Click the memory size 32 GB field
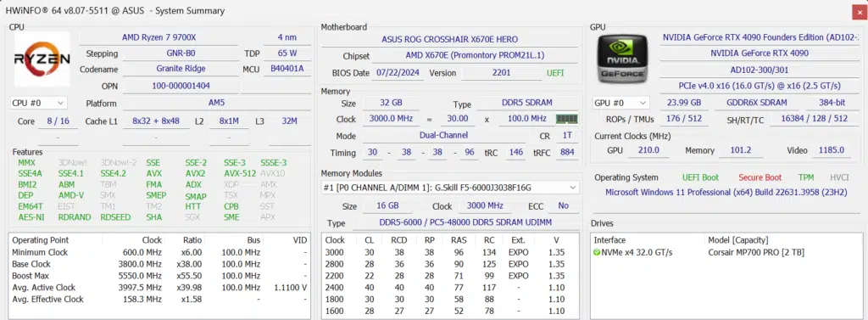Image resolution: width=868 pixels, height=320 pixels. pyautogui.click(x=390, y=104)
